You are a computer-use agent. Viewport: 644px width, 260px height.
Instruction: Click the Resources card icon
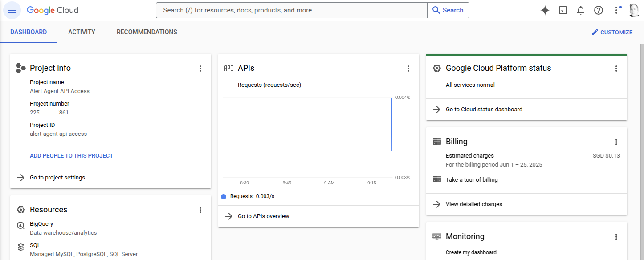[20, 210]
